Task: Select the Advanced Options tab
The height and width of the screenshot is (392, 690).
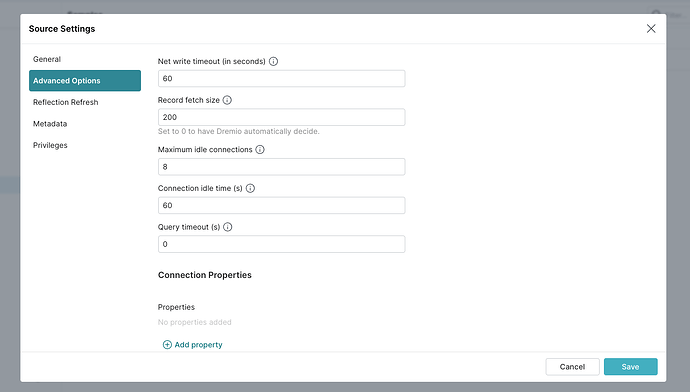Action: point(85,81)
